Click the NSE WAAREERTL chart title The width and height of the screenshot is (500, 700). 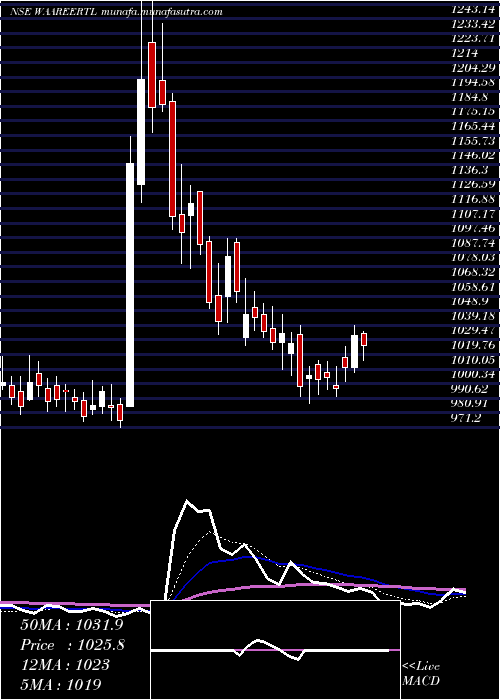click(x=53, y=12)
